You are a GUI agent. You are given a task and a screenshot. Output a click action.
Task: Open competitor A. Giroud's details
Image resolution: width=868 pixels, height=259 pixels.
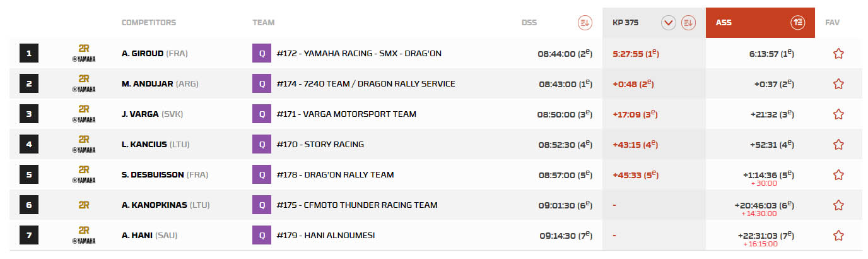pos(143,54)
